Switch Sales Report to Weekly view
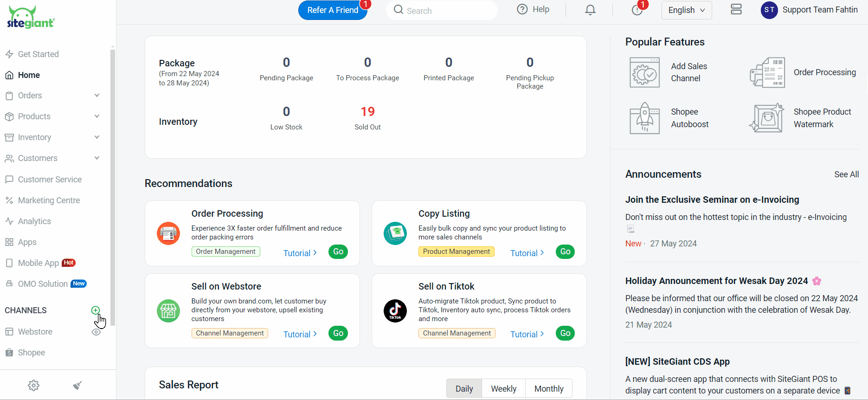The image size is (868, 400). [503, 388]
